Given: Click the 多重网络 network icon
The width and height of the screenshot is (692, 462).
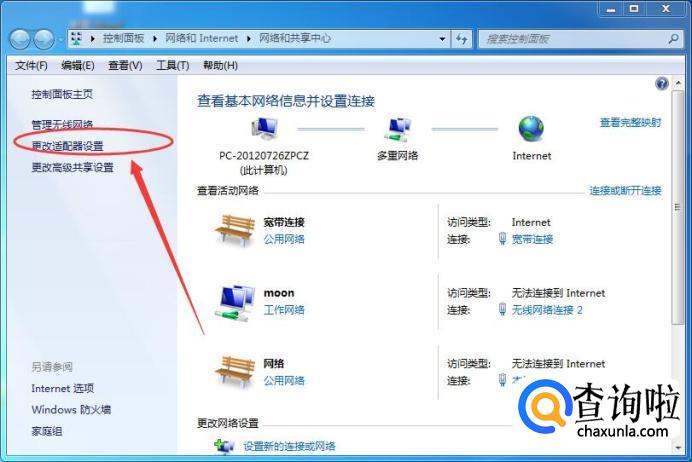Looking at the screenshot, I should (x=398, y=129).
